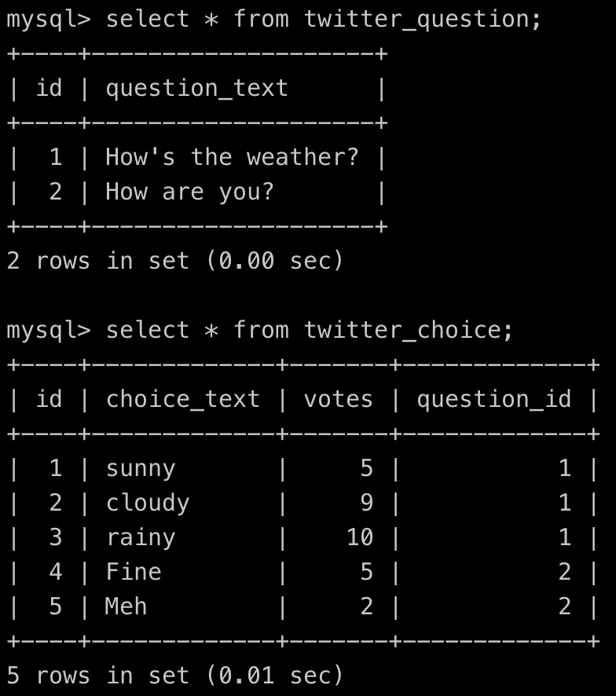
Task: Click the "5 rows in set" result line
Action: tap(175, 676)
